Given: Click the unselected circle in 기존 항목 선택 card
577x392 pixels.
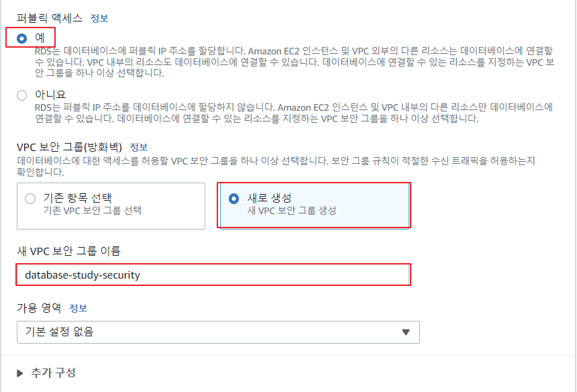Looking at the screenshot, I should [30, 198].
